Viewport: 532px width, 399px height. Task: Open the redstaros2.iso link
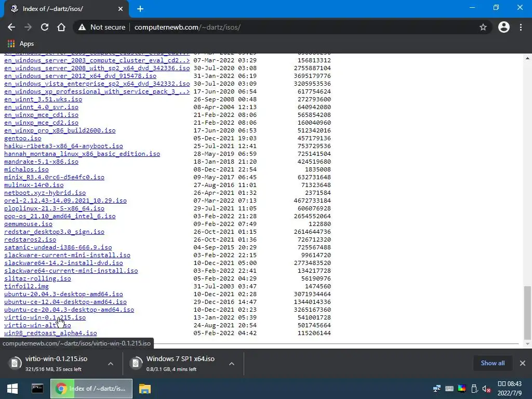coord(30,240)
